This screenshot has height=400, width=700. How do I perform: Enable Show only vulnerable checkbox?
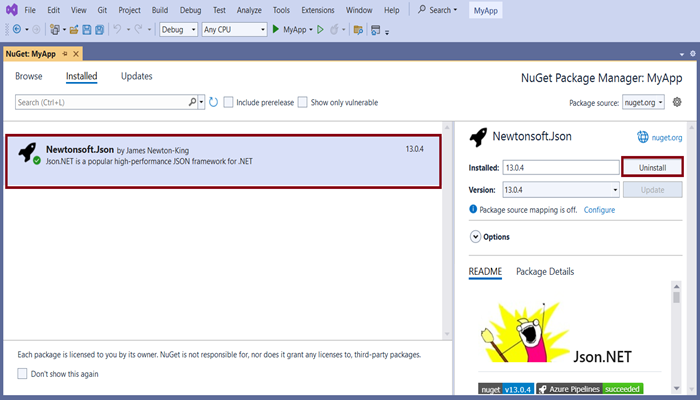tap(303, 102)
